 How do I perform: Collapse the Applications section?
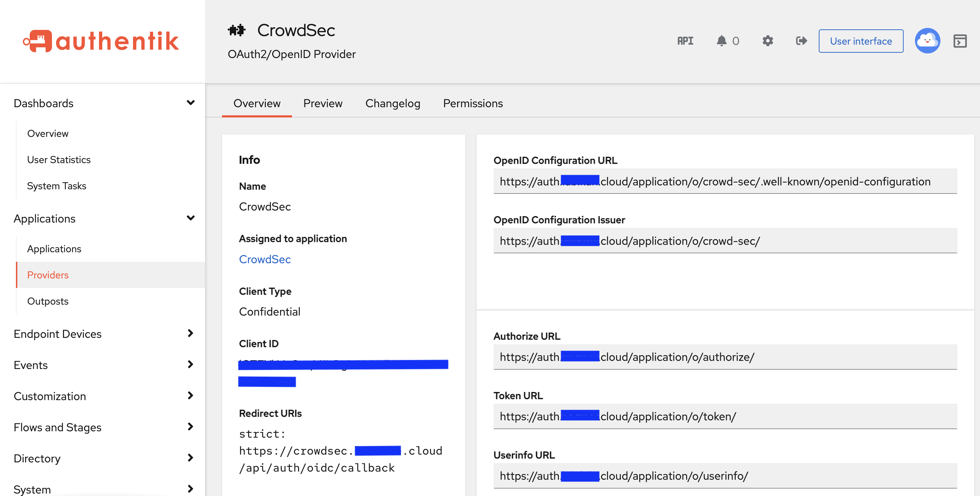point(191,218)
